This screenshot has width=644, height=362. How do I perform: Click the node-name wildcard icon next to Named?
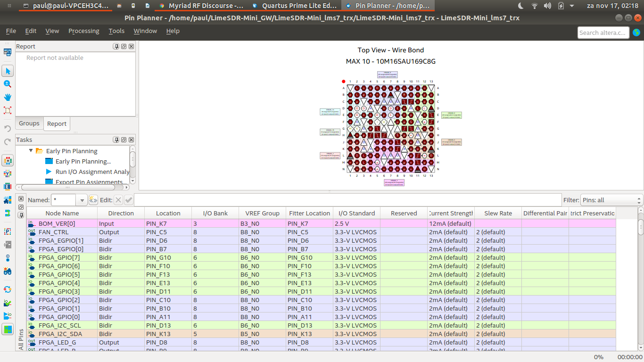93,200
